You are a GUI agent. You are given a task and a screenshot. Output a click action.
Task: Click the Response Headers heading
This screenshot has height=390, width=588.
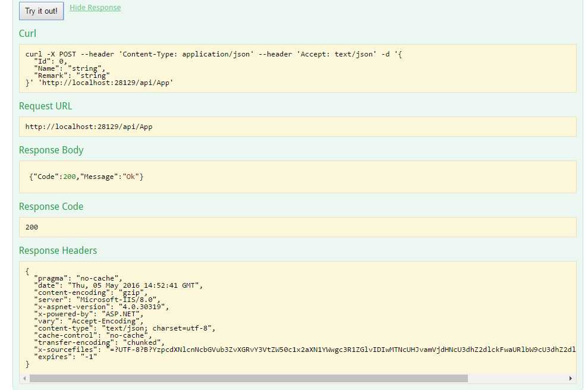(x=58, y=250)
